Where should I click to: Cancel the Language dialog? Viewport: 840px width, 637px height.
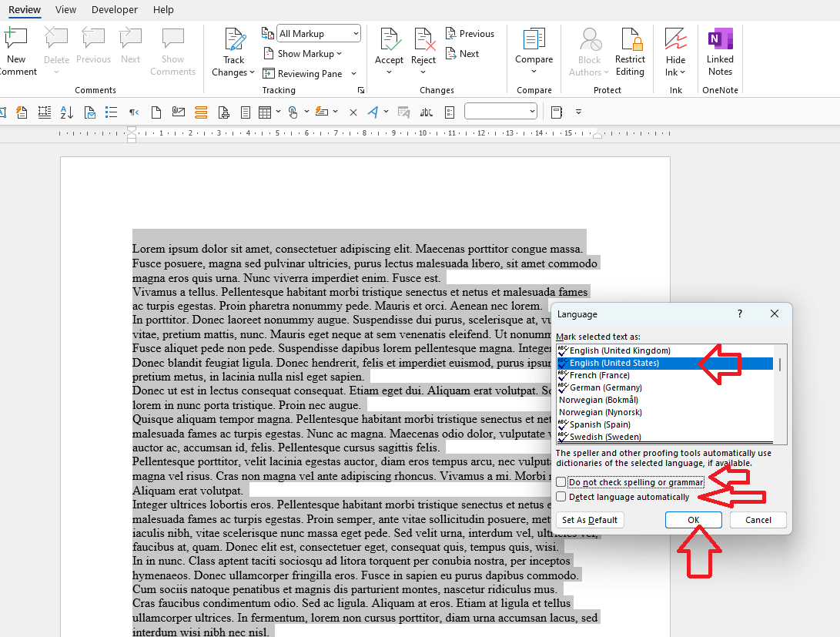tap(758, 520)
